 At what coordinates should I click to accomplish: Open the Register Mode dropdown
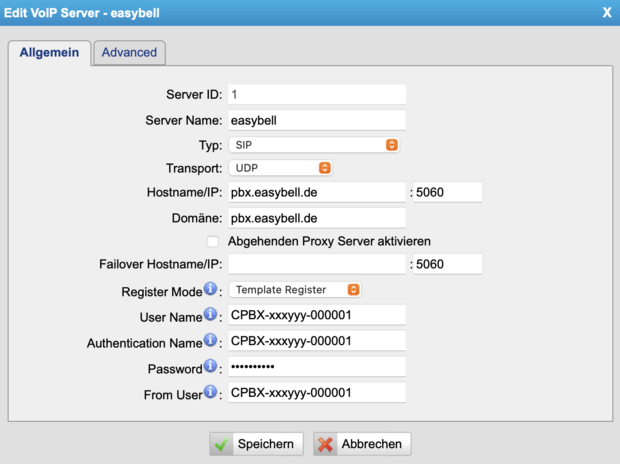[294, 290]
